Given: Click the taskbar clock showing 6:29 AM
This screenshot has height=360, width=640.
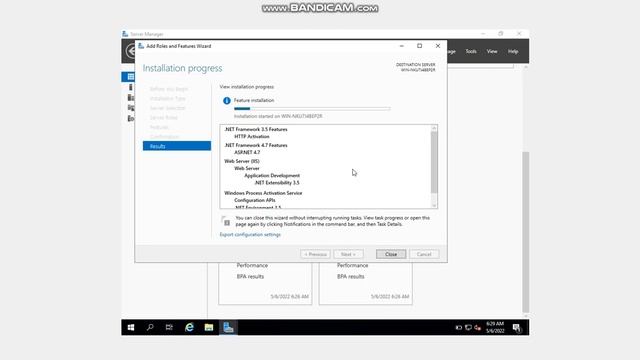Looking at the screenshot, I should (495, 327).
